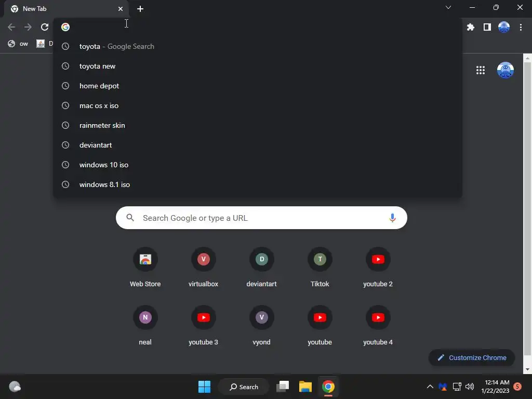Open the Tiktok shortcut
Screen dimensions: 532x399
click(x=320, y=268)
